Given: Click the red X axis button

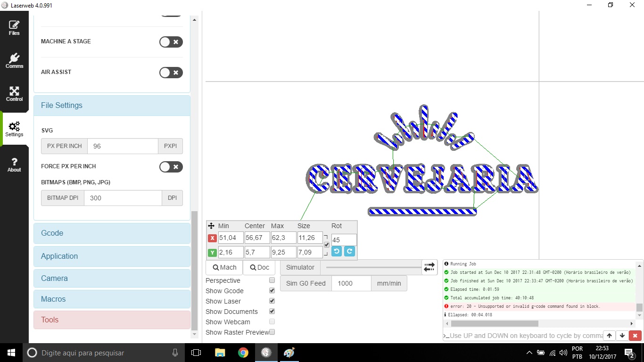Looking at the screenshot, I should tap(212, 238).
